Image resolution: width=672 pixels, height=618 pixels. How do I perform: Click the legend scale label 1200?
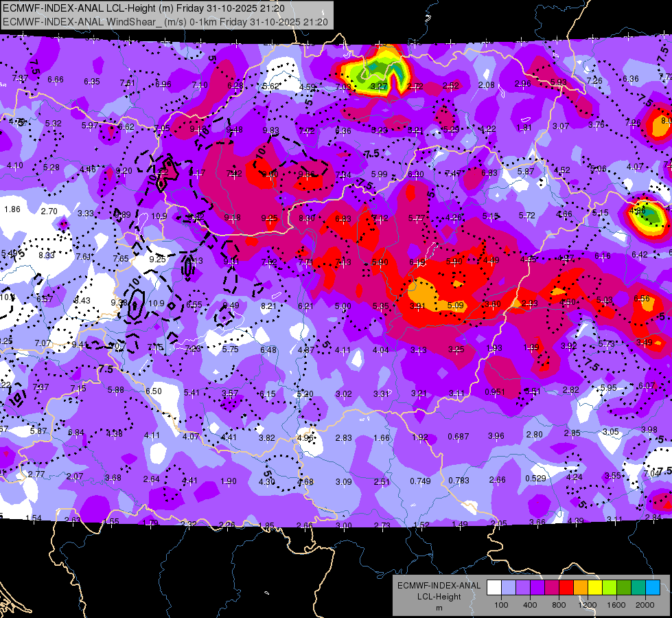(588, 605)
